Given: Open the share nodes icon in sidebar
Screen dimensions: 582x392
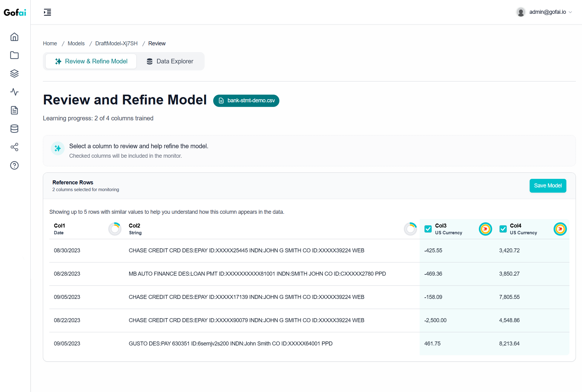Looking at the screenshot, I should 14,147.
